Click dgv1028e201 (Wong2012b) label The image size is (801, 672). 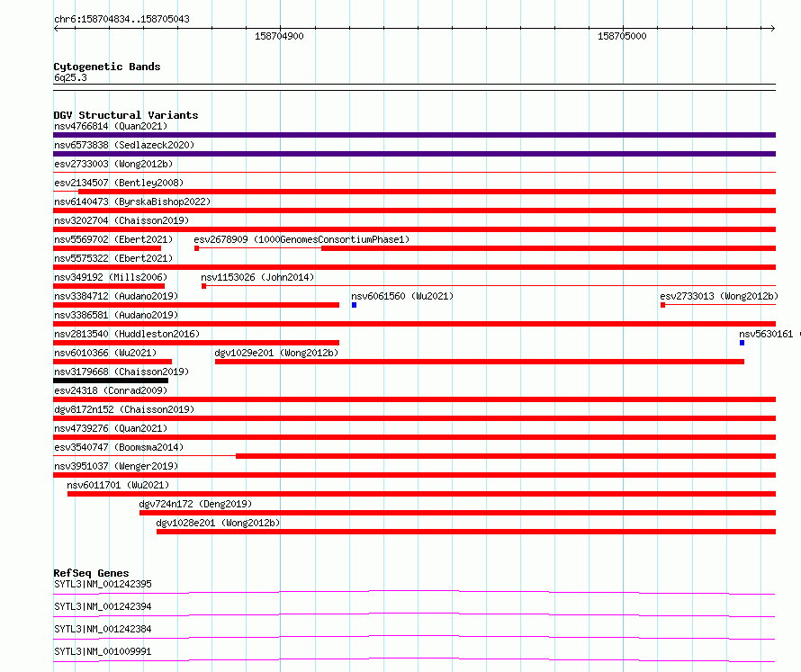218,523
